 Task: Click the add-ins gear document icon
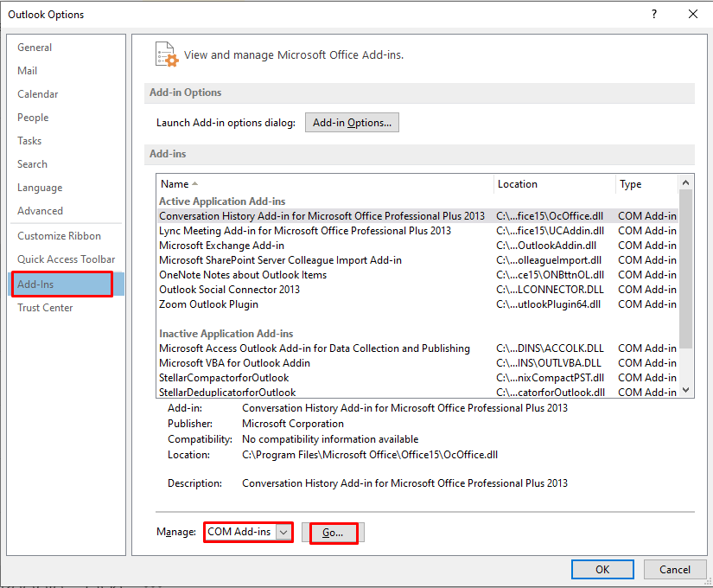coord(167,54)
